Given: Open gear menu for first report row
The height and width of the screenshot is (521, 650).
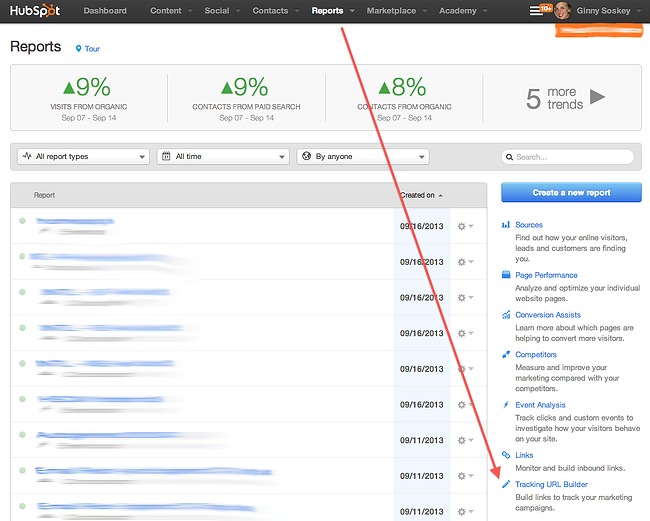Looking at the screenshot, I should click(x=464, y=226).
